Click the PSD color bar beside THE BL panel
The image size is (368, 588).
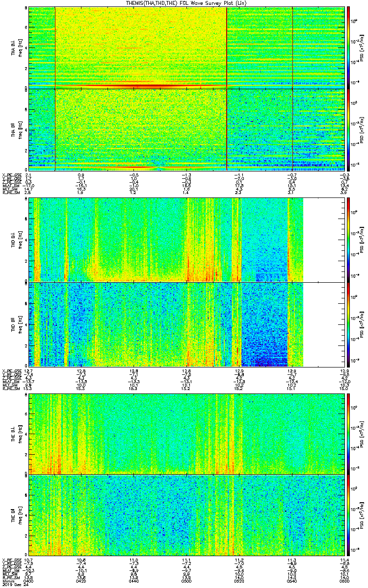pos(348,433)
